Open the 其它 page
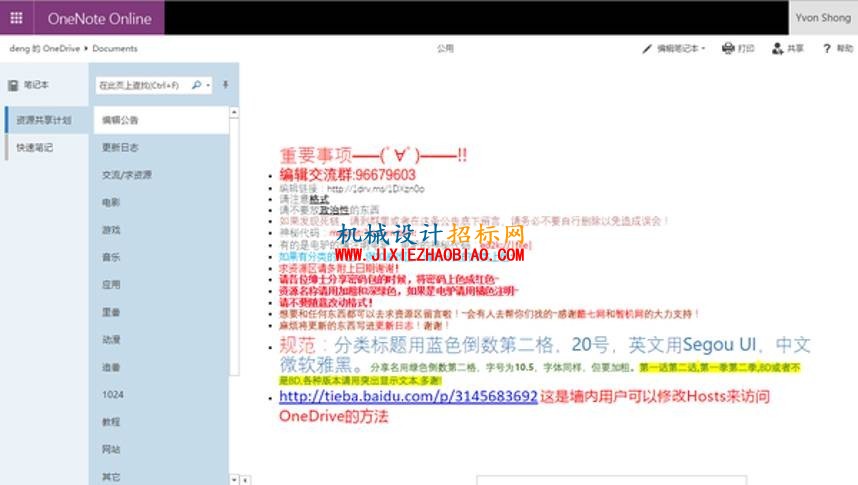858x485 pixels. [161, 477]
